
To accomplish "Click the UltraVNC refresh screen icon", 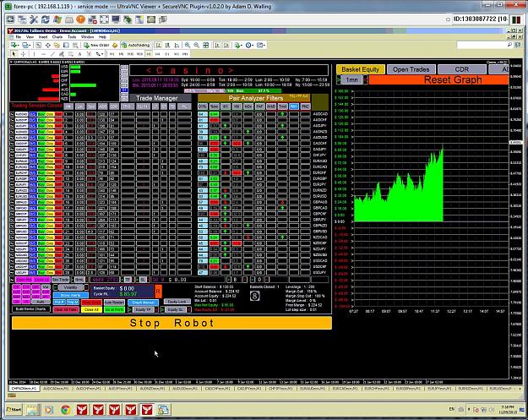I will pos(45,19).
